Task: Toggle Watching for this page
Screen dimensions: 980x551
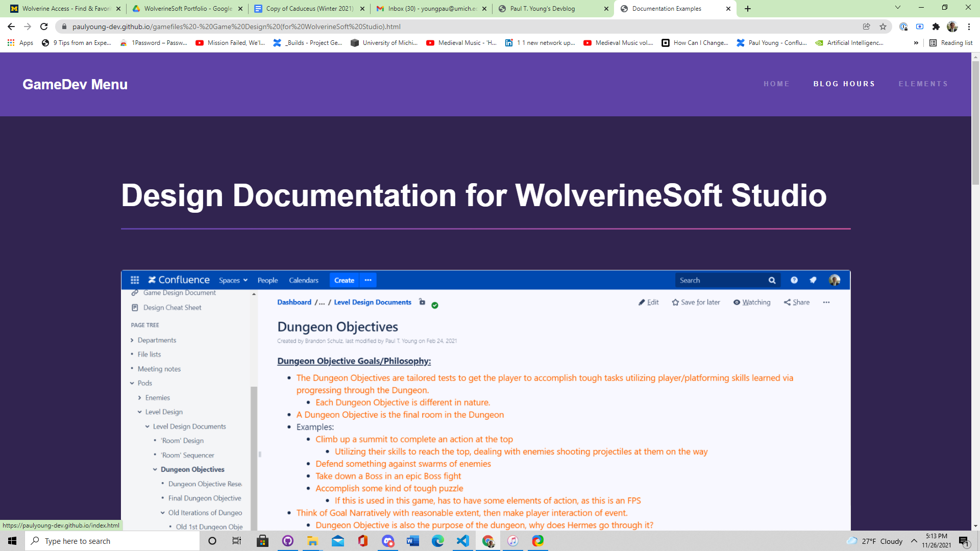Action: tap(752, 302)
